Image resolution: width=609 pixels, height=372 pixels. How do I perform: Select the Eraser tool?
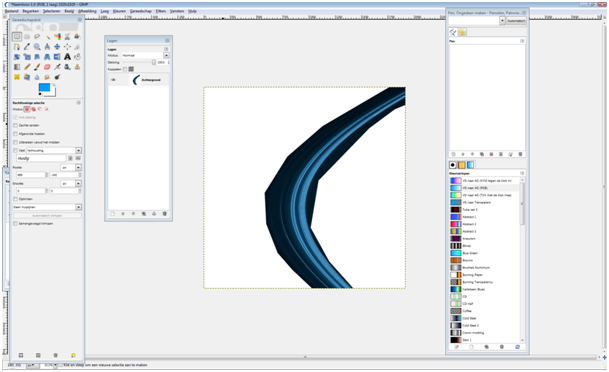47,67
